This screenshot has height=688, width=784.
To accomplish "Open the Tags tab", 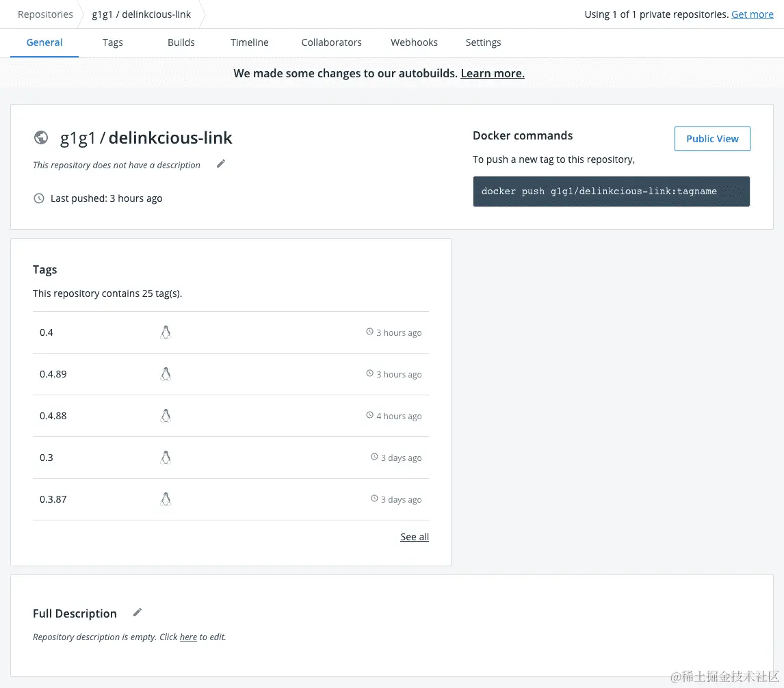I will coord(112,42).
